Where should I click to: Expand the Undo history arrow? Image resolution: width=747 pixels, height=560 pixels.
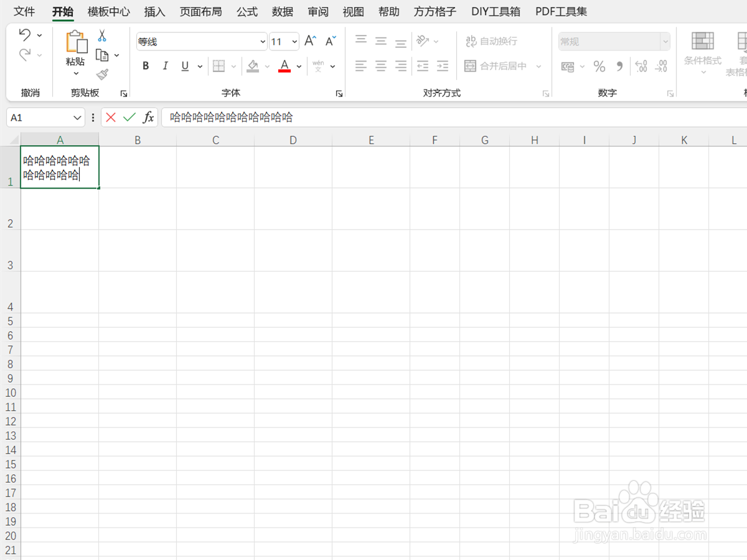(40, 35)
